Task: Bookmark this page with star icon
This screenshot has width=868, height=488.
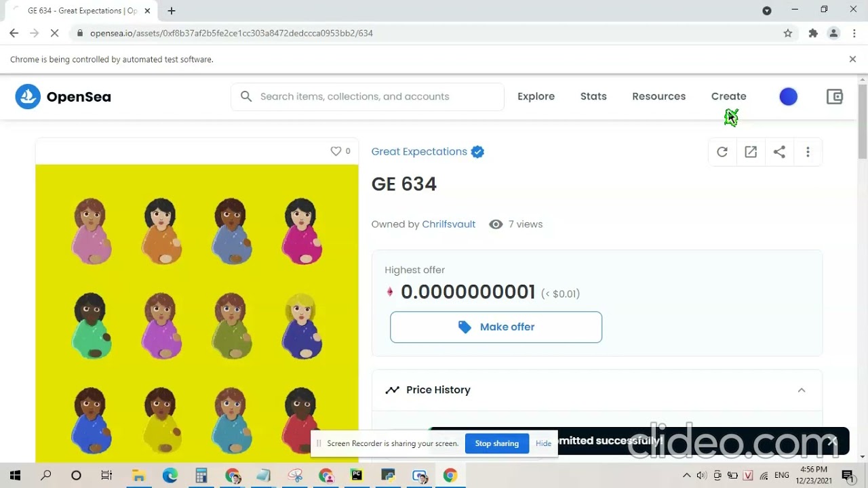Action: [x=788, y=33]
